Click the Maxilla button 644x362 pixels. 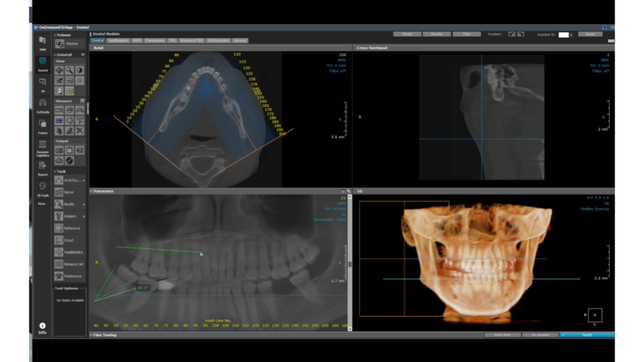tap(437, 34)
